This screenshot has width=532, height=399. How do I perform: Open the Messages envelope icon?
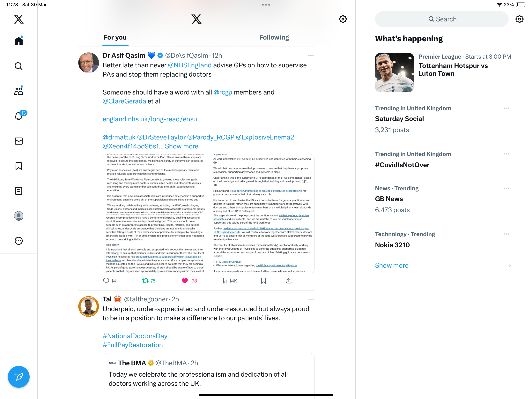coord(18,141)
